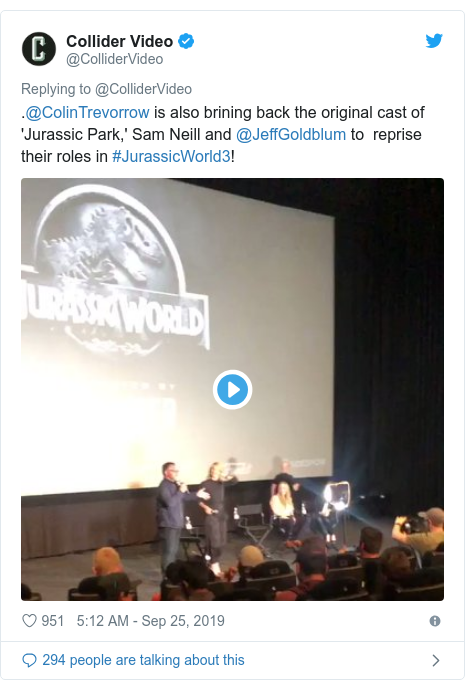This screenshot has width=465, height=689.
Task: Open the @ColinTrevorrow mention link
Action: [87, 112]
